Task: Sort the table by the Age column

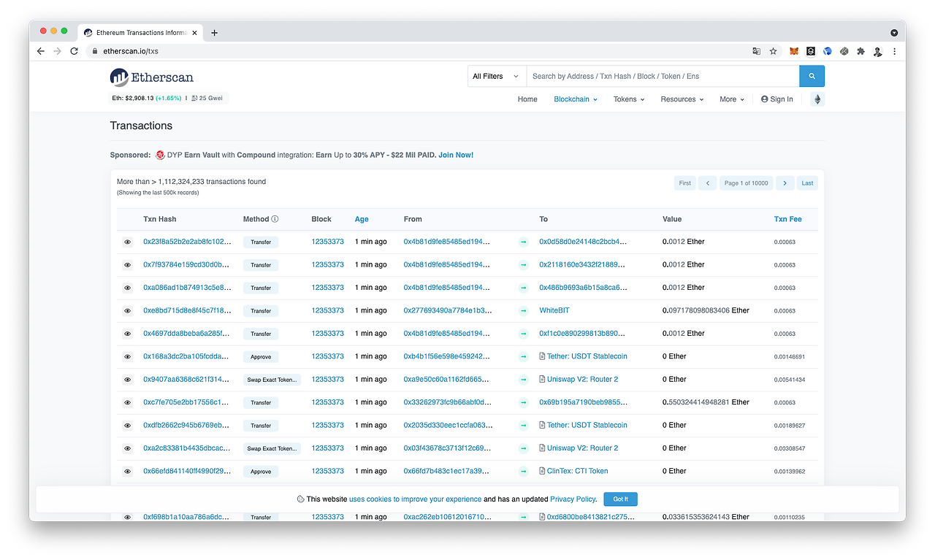Action: [x=362, y=219]
